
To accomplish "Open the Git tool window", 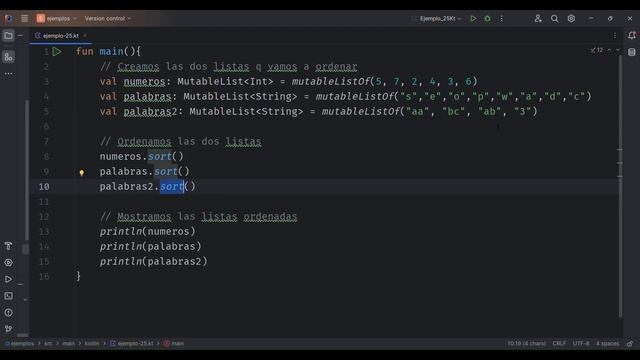I will pos(8,329).
